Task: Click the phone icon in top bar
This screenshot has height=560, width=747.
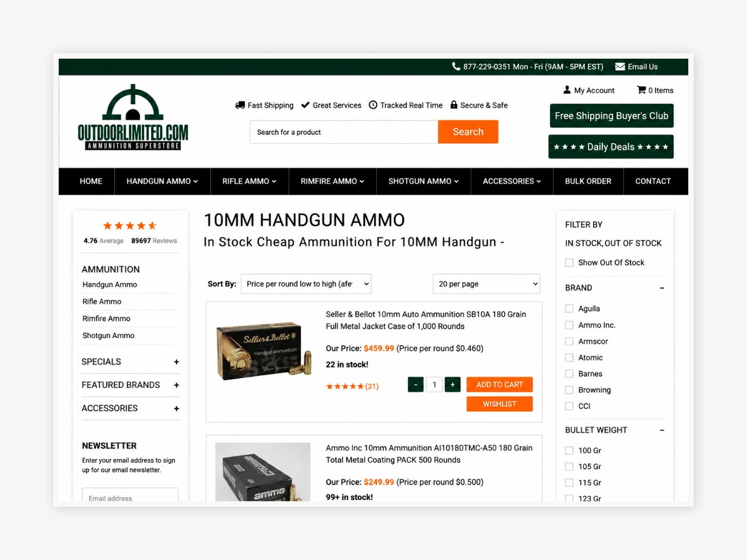Action: 456,66
